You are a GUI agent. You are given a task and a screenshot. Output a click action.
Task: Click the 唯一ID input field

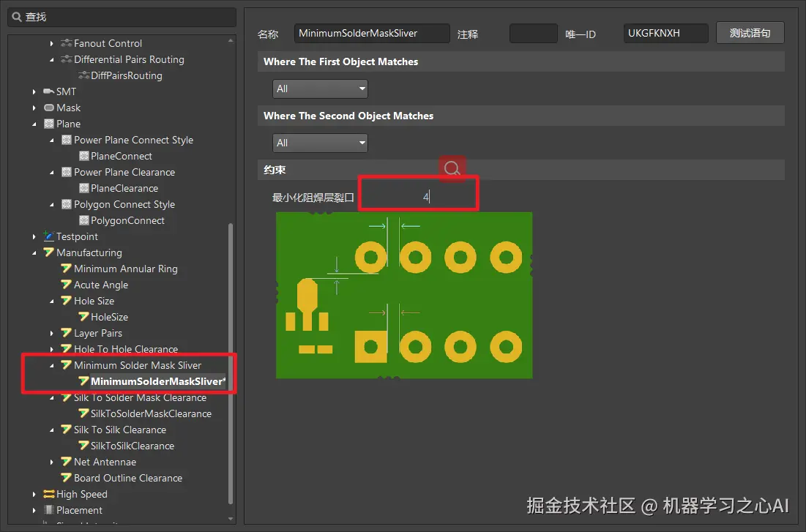click(665, 33)
